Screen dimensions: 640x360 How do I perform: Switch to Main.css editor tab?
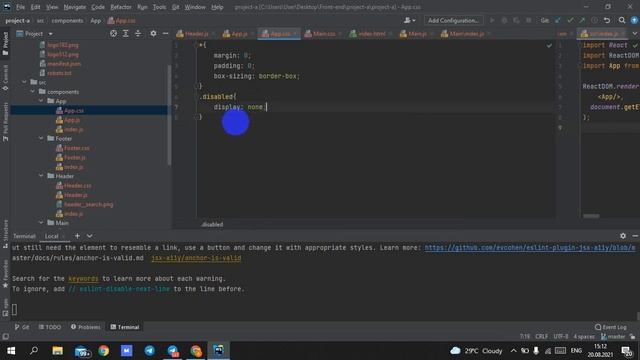tap(321, 34)
